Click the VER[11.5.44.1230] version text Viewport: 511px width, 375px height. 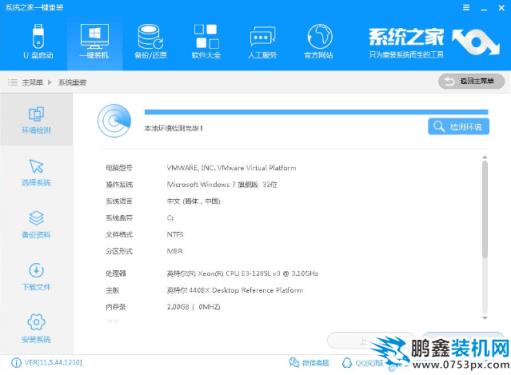pos(53,363)
